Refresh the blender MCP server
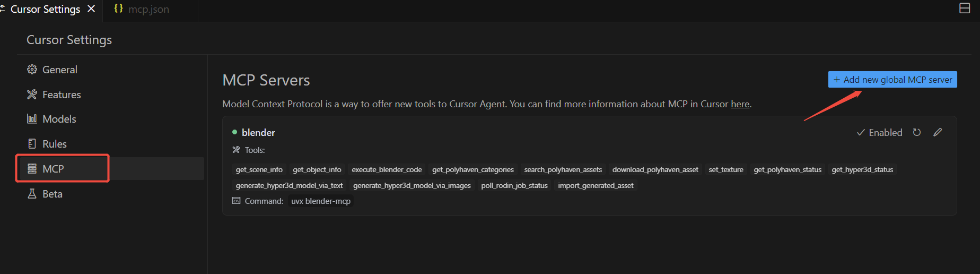980x274 pixels. pyautogui.click(x=917, y=132)
